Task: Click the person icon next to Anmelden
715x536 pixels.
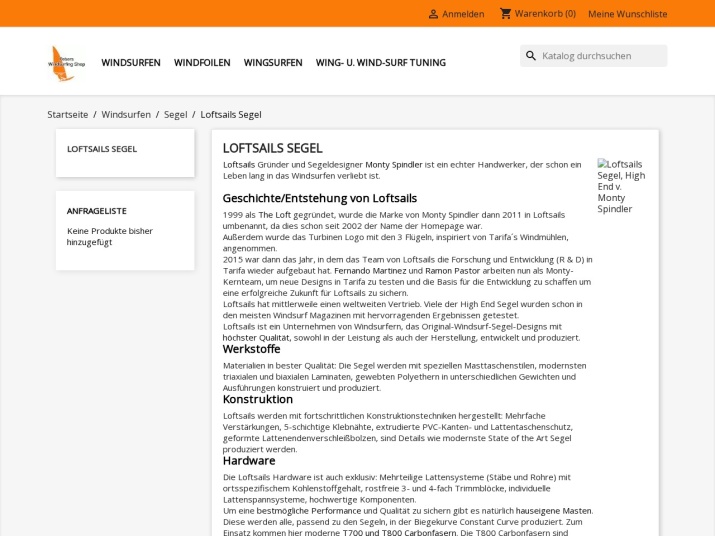Action: point(433,14)
